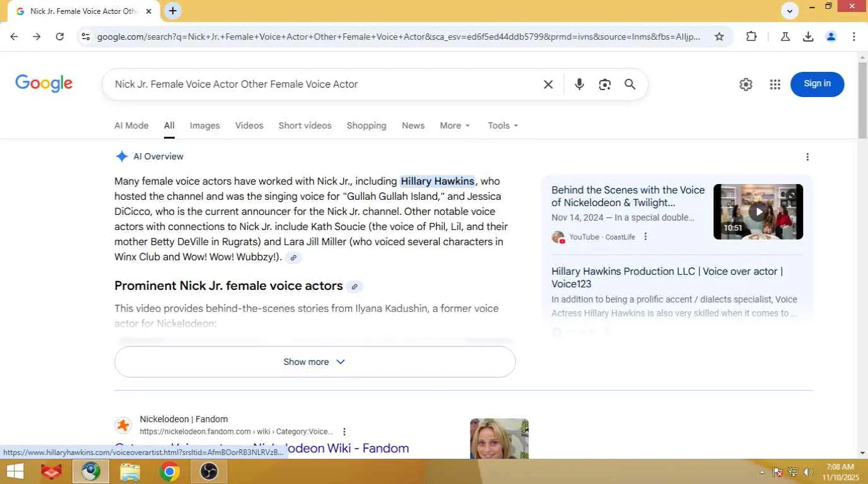This screenshot has width=868, height=484.
Task: Open a new browser tab
Action: click(173, 11)
